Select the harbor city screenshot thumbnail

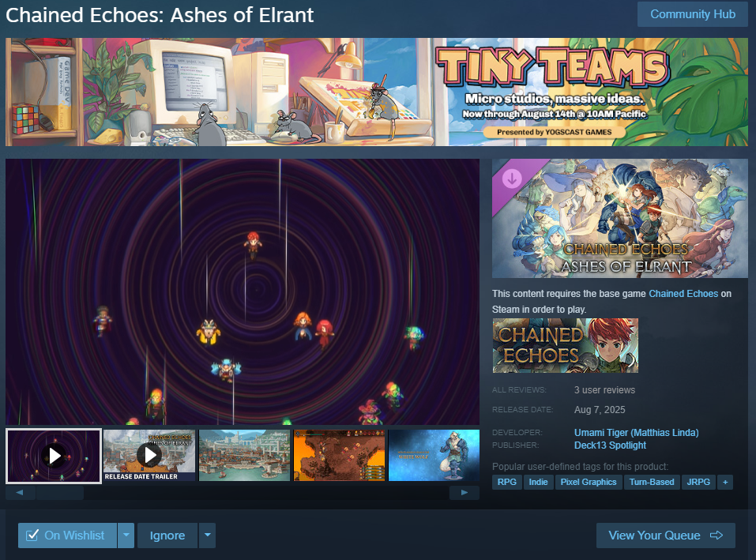(244, 456)
